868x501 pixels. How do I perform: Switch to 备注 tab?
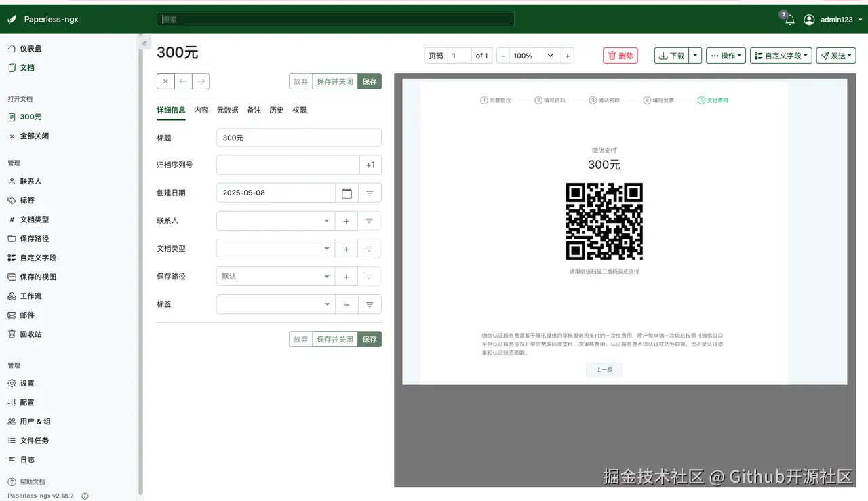pyautogui.click(x=254, y=110)
